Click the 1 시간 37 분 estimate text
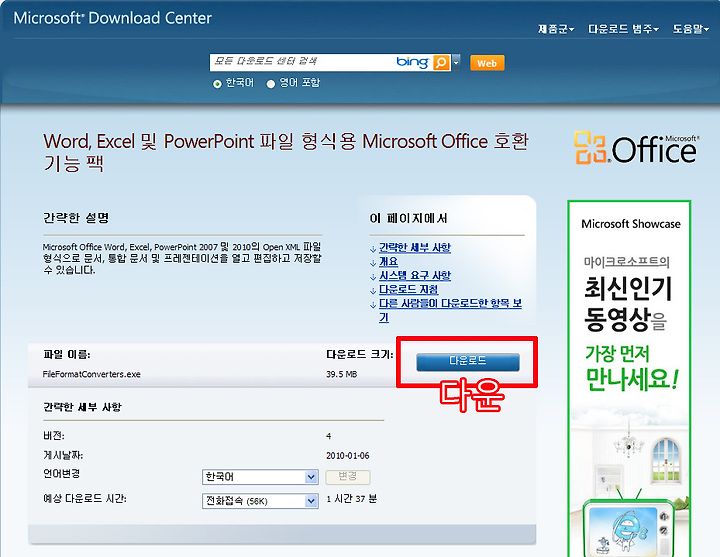The width and height of the screenshot is (720, 557). [351, 499]
